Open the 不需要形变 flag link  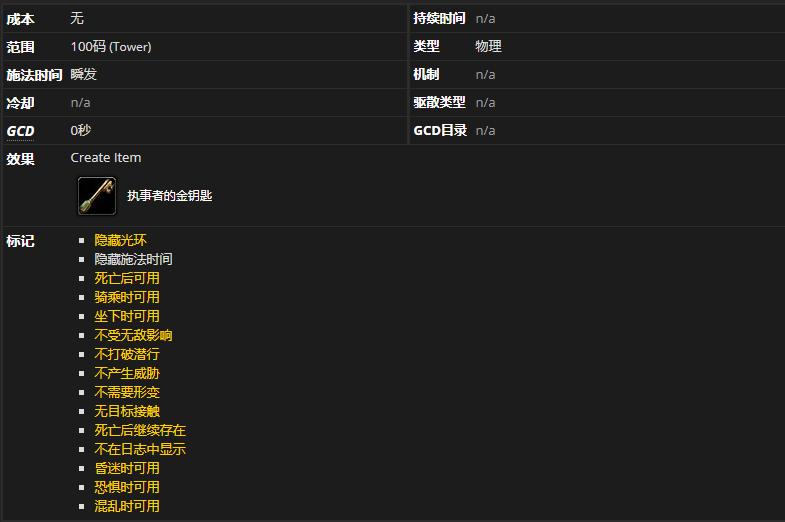(x=127, y=392)
